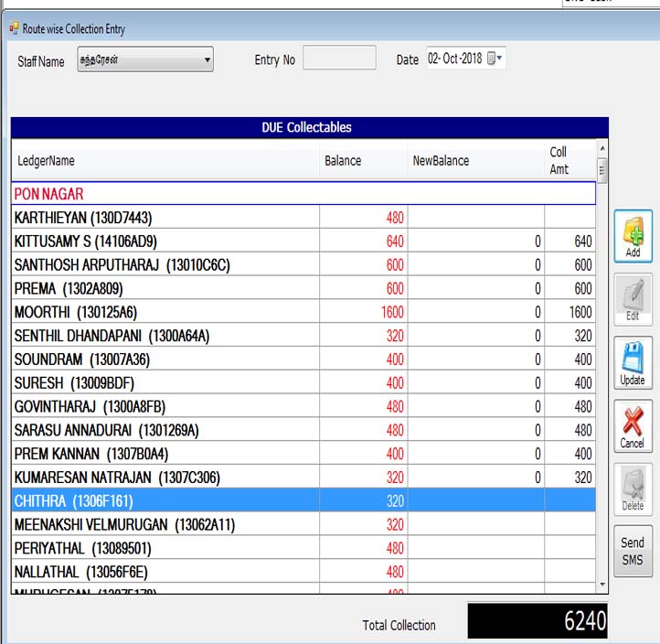
Task: Click the date value 02-Oct-2018
Action: (x=454, y=59)
